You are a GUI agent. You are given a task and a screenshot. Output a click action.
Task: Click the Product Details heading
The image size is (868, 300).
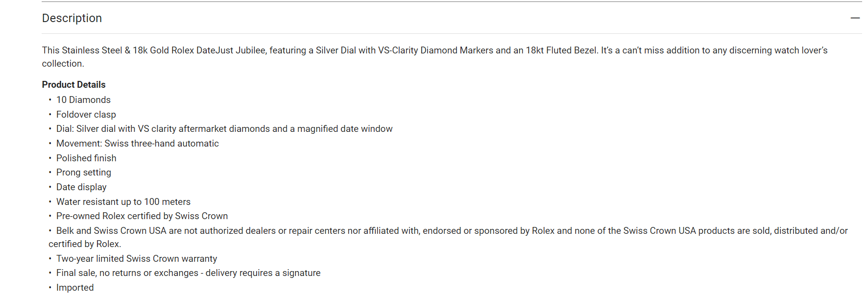pyautogui.click(x=73, y=85)
